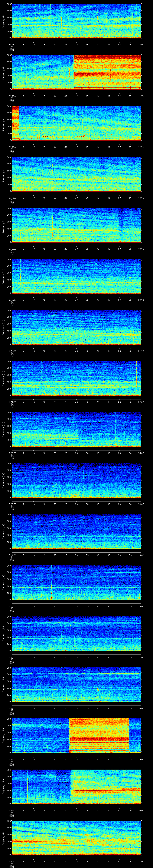Click the 19:00 end-time label
The image size is (153, 868).
(x=141, y=249)
